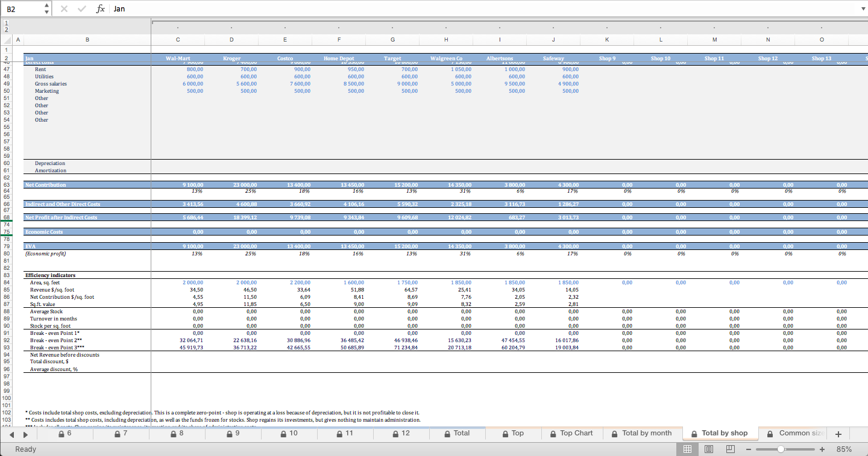Click the Efficiency indicators heading
Screen dimensions: 868x456
(x=50, y=275)
